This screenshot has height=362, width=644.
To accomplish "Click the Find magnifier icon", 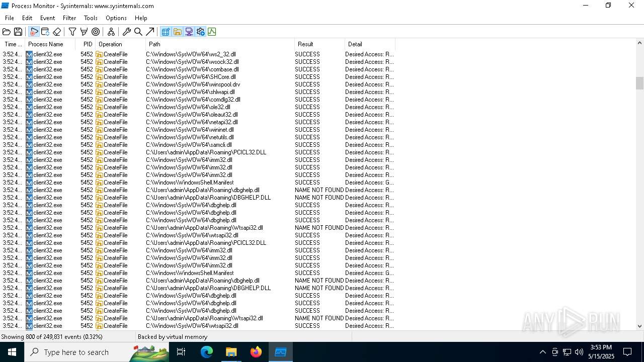I will click(x=138, y=32).
